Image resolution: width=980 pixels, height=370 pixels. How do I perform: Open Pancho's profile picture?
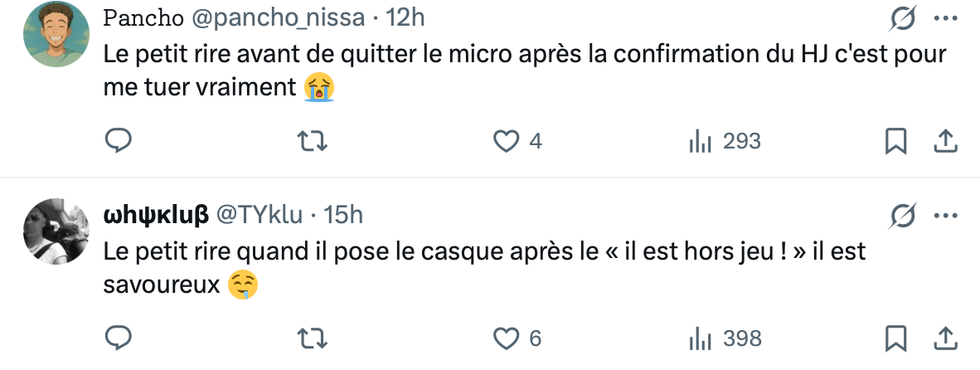tap(56, 34)
